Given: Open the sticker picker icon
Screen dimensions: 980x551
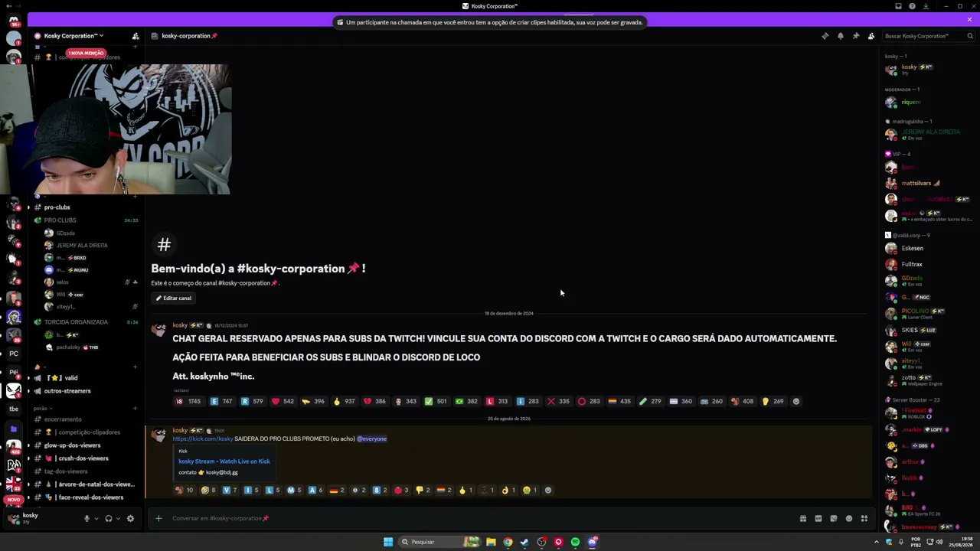Looking at the screenshot, I should [833, 519].
